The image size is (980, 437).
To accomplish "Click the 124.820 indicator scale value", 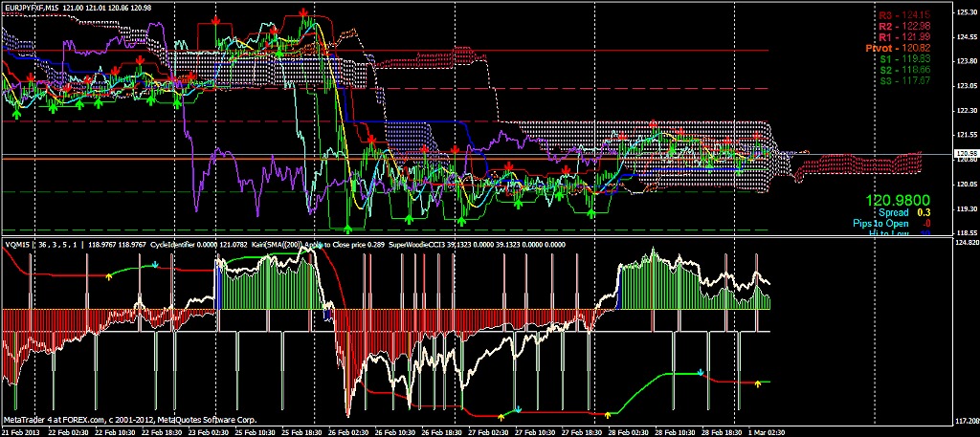I will [x=966, y=242].
